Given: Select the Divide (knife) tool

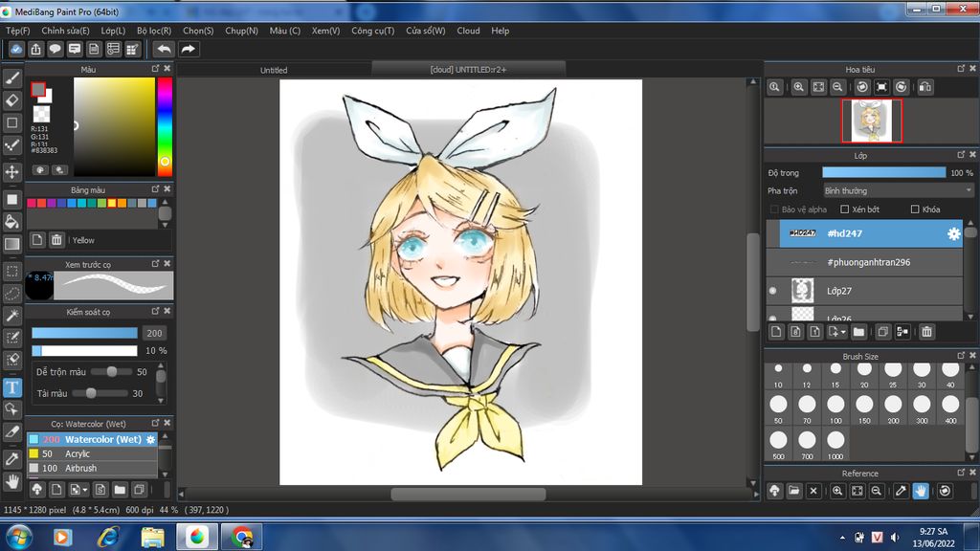Looking at the screenshot, I should (11, 431).
